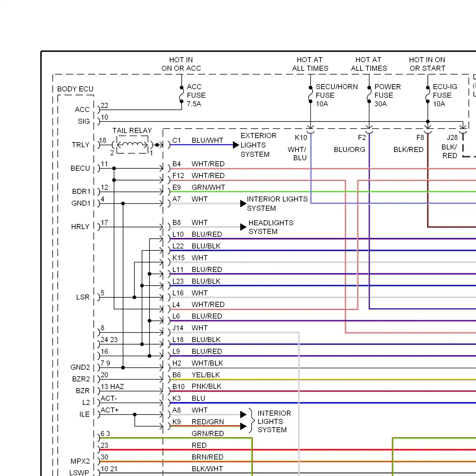The image size is (476, 476).
Task: Select the H2 WHT/BLK wire label
Action: (198, 363)
